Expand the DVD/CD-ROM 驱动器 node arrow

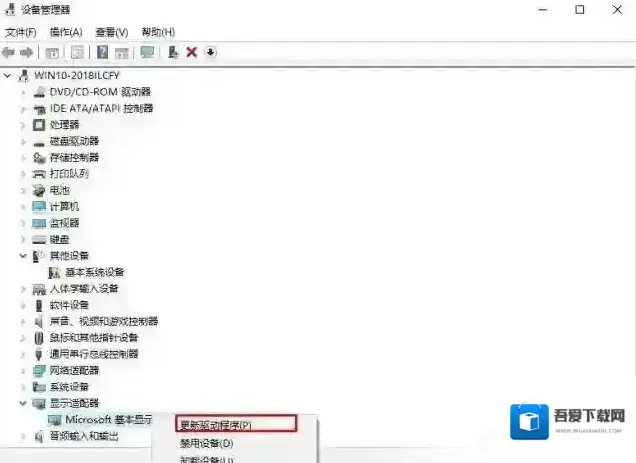[x=23, y=93]
